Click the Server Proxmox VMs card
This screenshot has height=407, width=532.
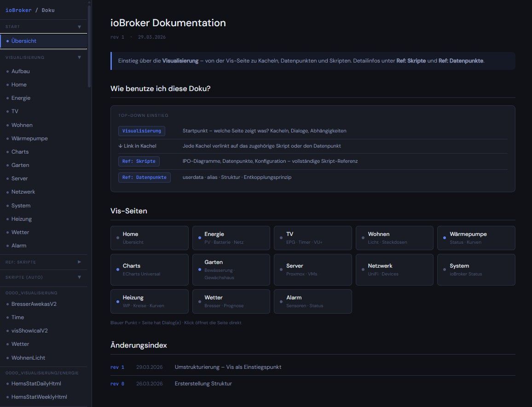[312, 269]
